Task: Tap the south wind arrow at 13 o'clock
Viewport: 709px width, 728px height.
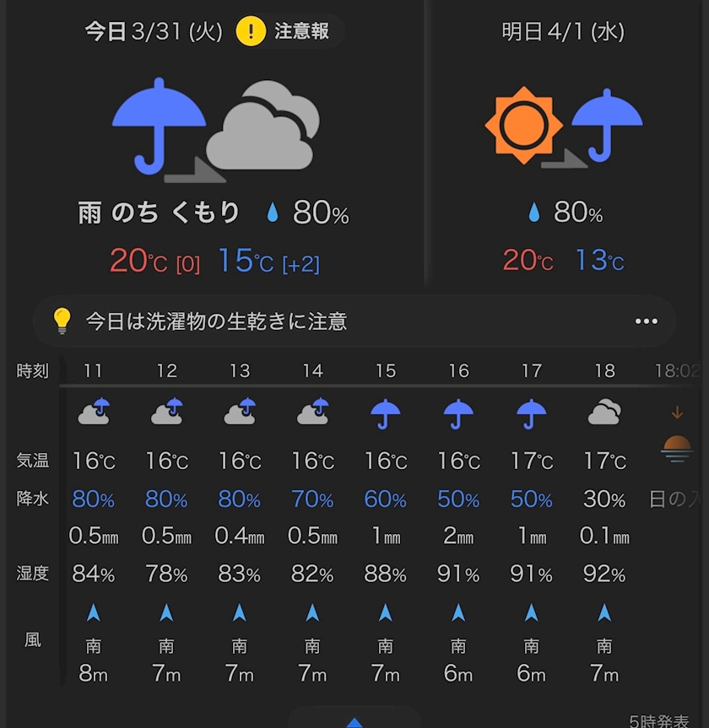Action: pos(240,612)
